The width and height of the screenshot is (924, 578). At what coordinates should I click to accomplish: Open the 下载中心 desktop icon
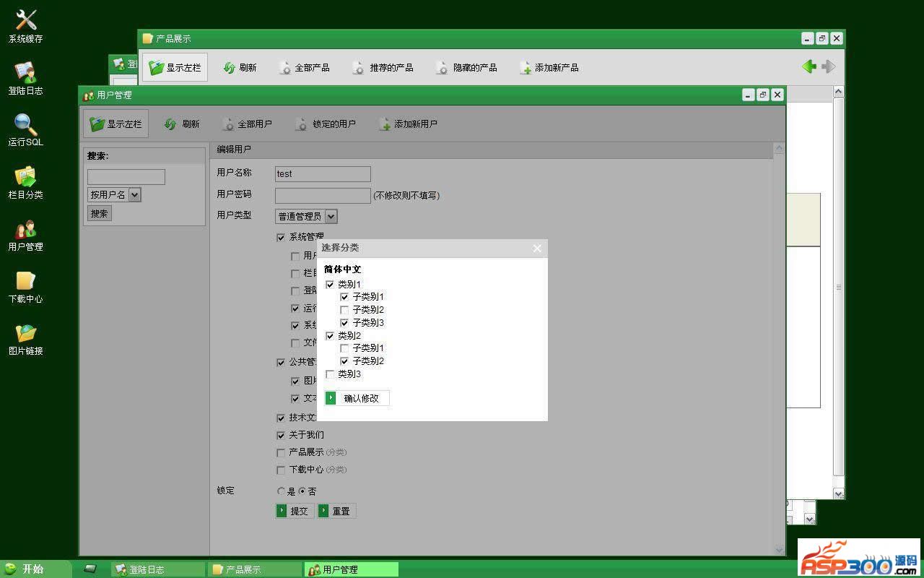click(x=25, y=287)
